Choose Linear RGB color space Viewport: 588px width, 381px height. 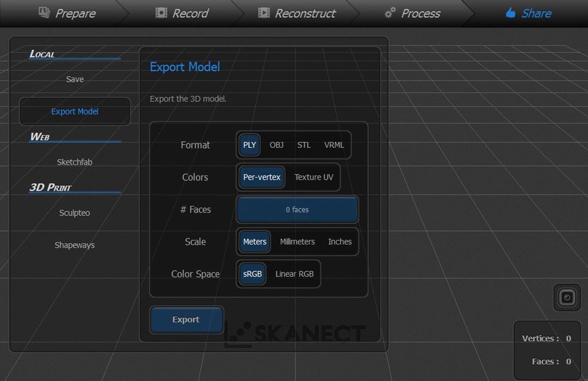coord(295,274)
